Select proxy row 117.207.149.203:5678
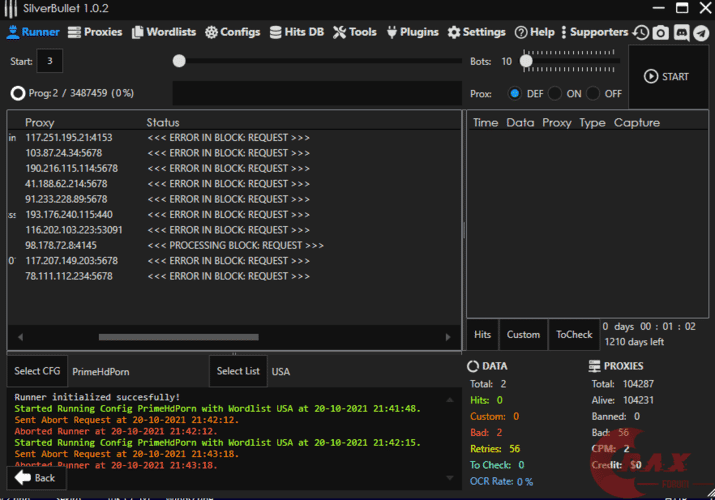 click(x=233, y=261)
